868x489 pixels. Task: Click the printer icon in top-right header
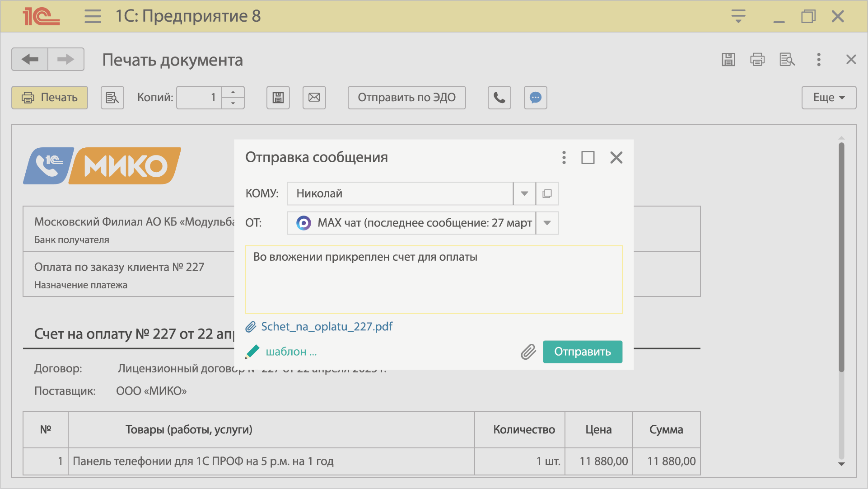757,60
